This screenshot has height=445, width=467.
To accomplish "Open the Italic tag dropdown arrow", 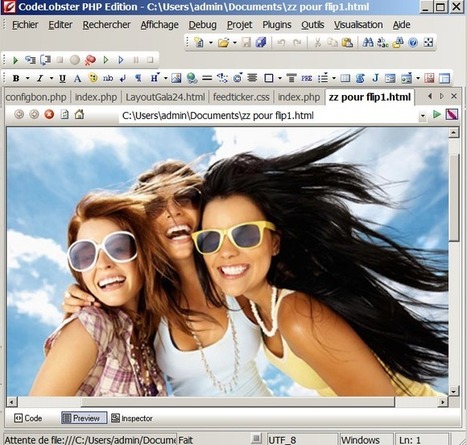I will 51,79.
